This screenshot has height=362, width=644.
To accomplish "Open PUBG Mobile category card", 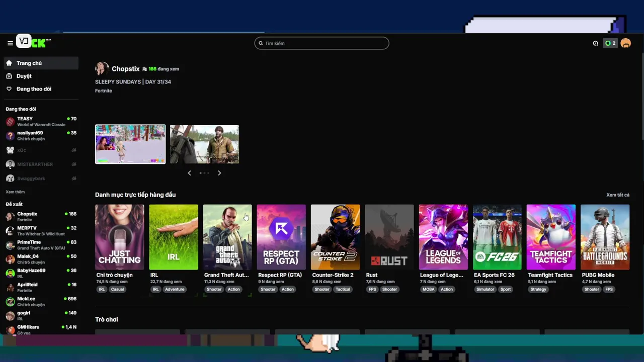I will point(605,237).
